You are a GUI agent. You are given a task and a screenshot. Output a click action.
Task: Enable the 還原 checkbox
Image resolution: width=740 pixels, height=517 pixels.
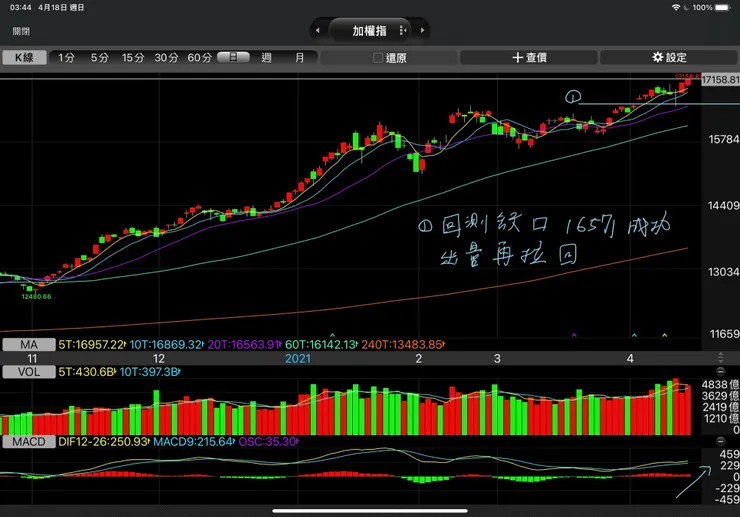coord(378,58)
